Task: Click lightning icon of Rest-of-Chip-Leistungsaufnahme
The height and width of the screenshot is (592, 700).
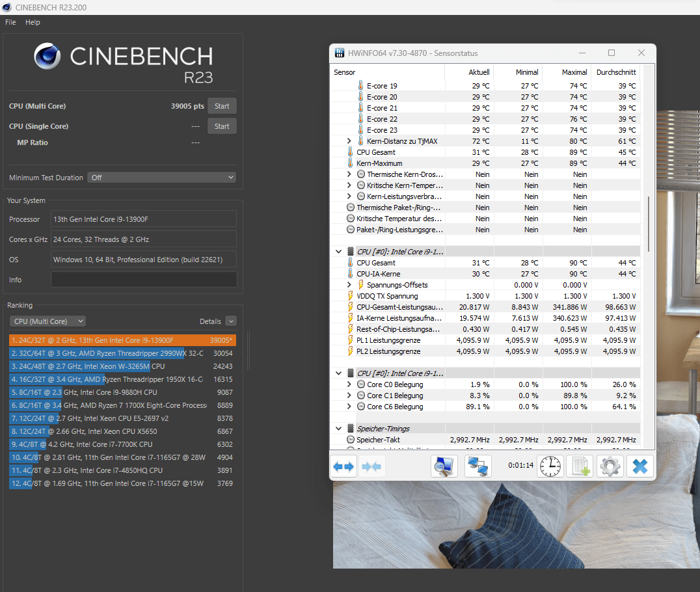Action: tap(351, 329)
